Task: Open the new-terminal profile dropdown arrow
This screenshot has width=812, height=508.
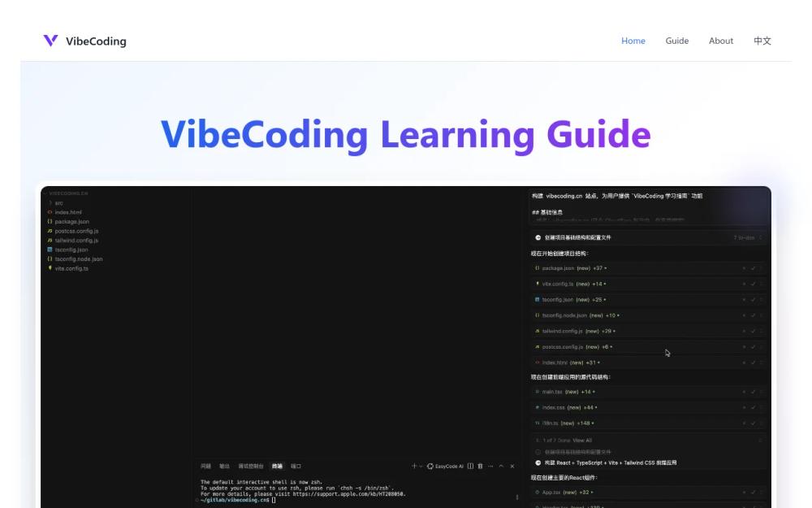Action: [x=421, y=466]
